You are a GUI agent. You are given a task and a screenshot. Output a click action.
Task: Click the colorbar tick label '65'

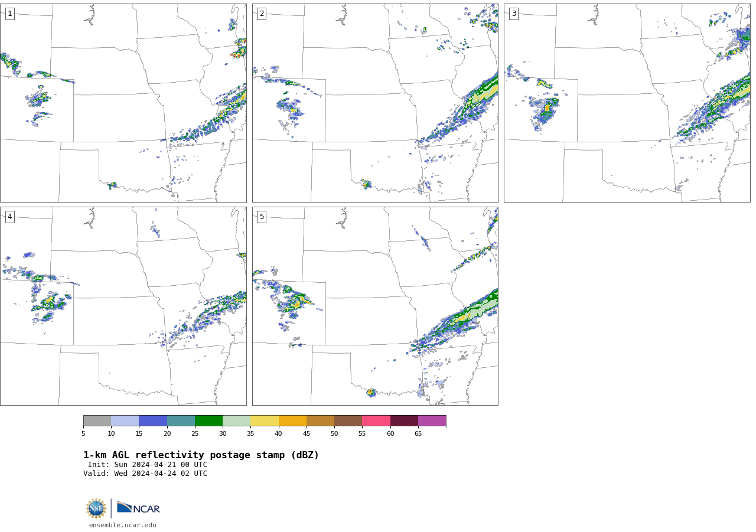click(418, 434)
